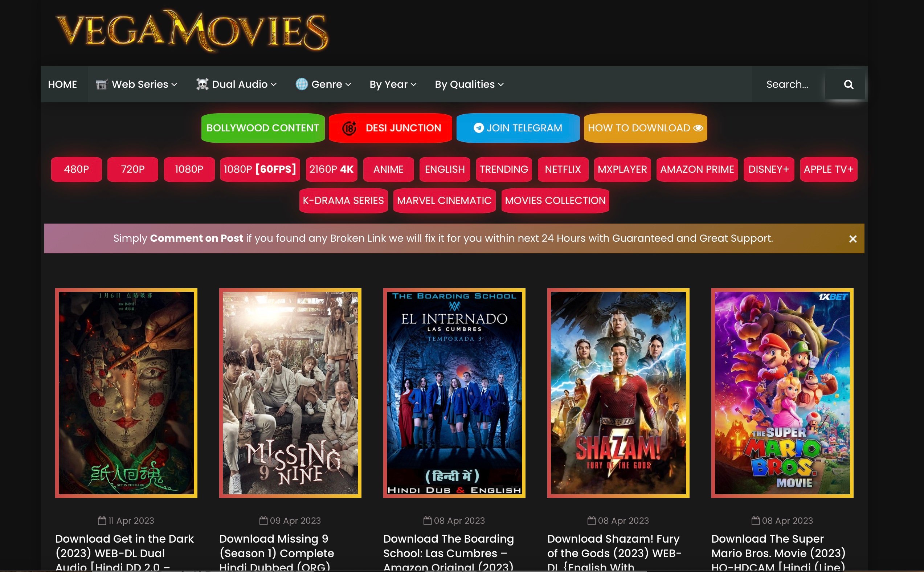Open El Internado Las Cumbres poster
Image resolution: width=924 pixels, height=572 pixels.
click(x=454, y=393)
